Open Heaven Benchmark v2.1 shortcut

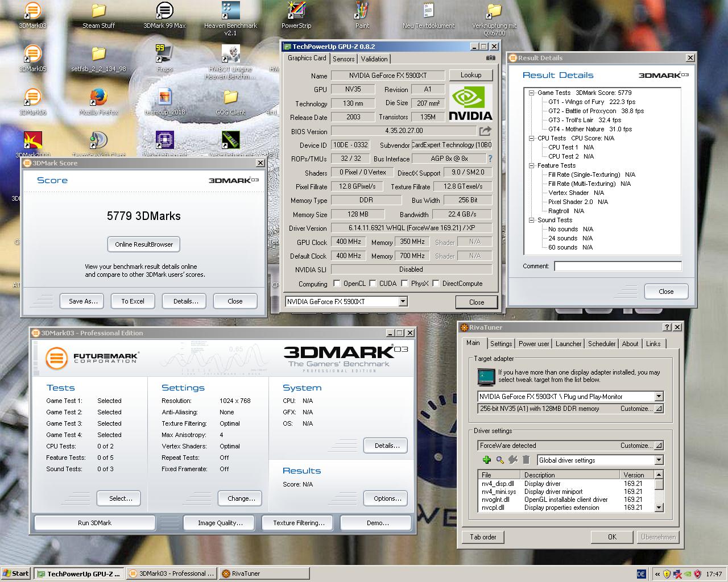coord(230,18)
